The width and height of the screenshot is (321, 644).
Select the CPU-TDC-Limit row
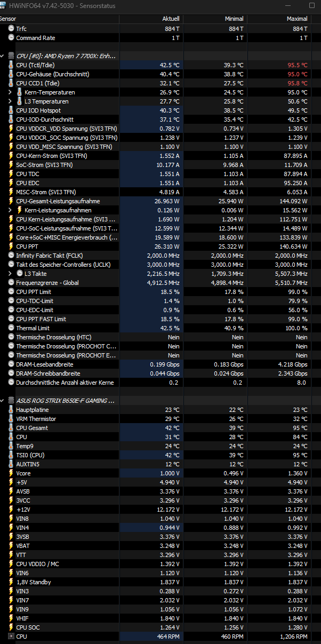tap(160, 301)
